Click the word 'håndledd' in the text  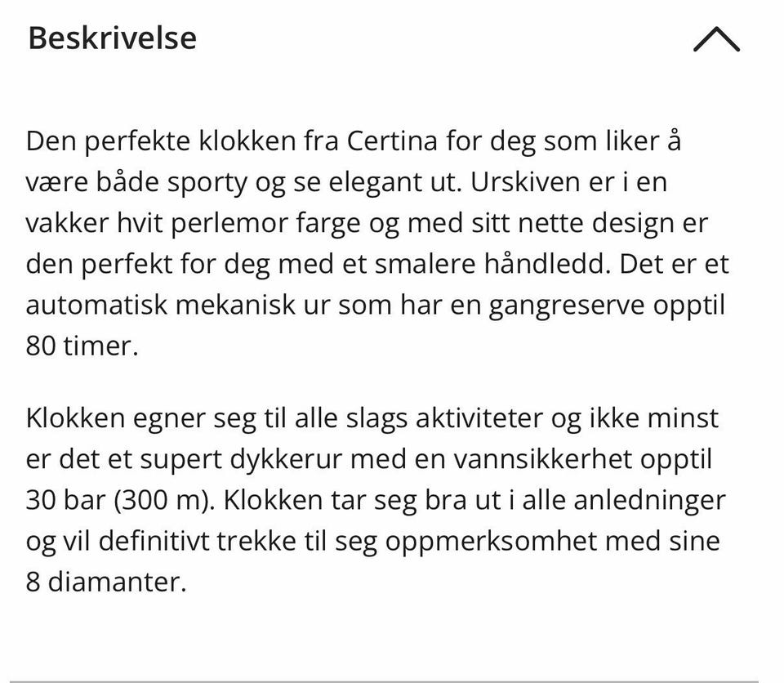coord(544,264)
